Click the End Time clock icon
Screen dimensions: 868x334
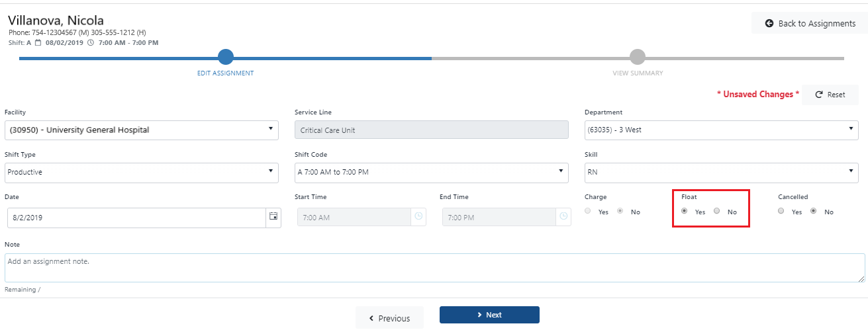click(563, 216)
